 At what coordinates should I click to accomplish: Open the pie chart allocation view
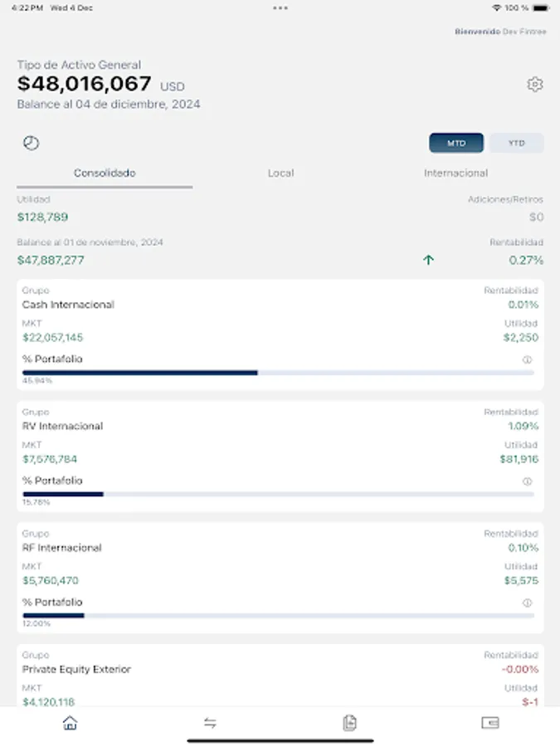pyautogui.click(x=31, y=142)
